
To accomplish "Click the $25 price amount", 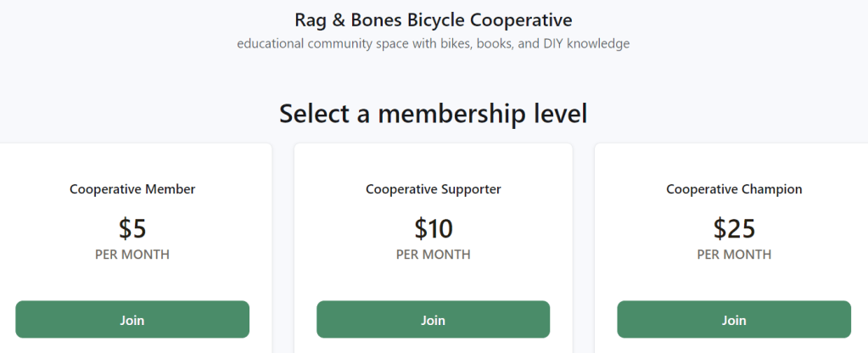I will pos(734,228).
